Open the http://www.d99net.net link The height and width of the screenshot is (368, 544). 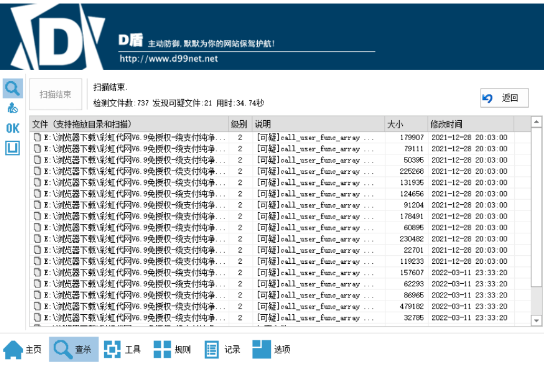point(169,59)
